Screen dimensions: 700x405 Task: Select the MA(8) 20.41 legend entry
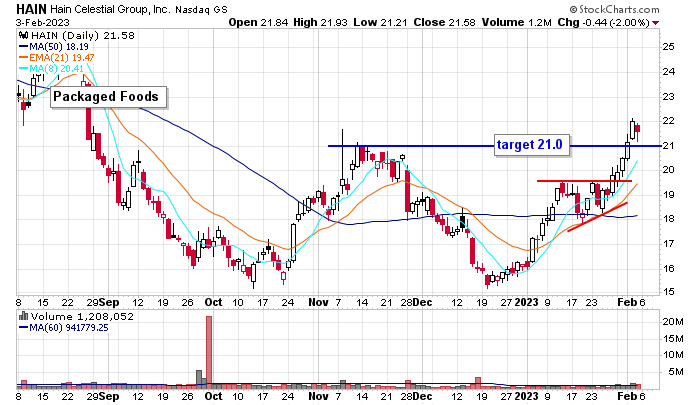click(x=51, y=69)
